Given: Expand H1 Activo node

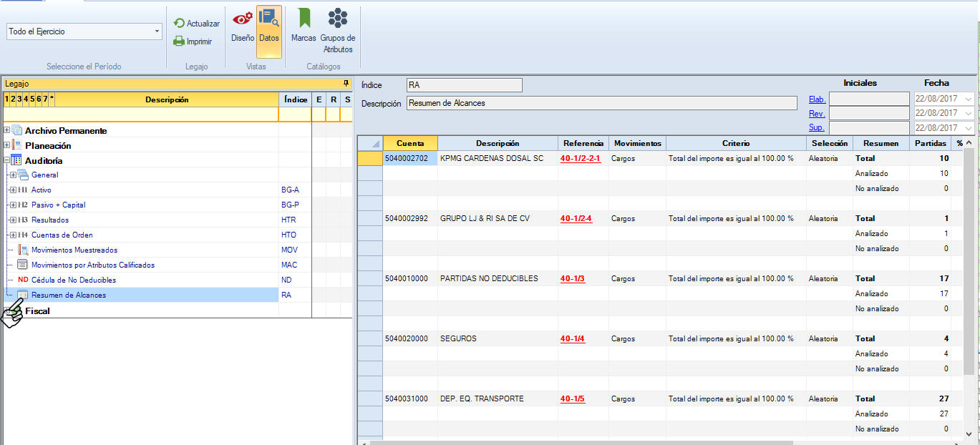Looking at the screenshot, I should point(13,190).
